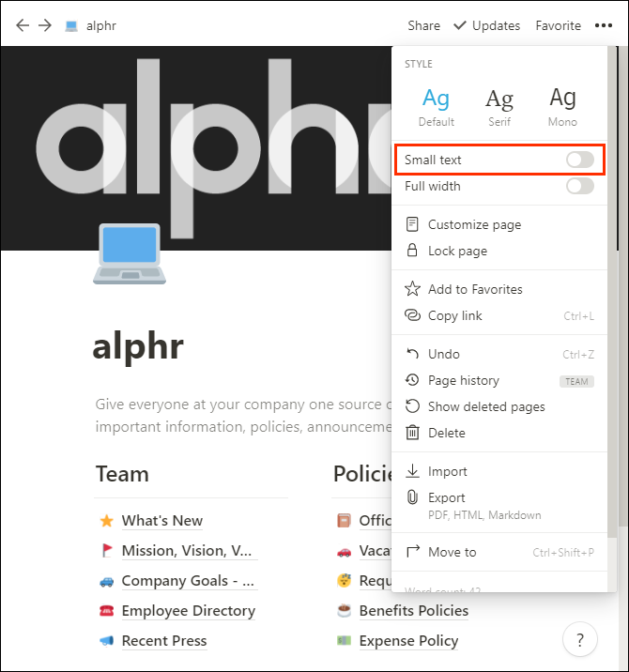Viewport: 629px width, 672px height.
Task: Click the forward arrow navigation icon
Action: [45, 25]
